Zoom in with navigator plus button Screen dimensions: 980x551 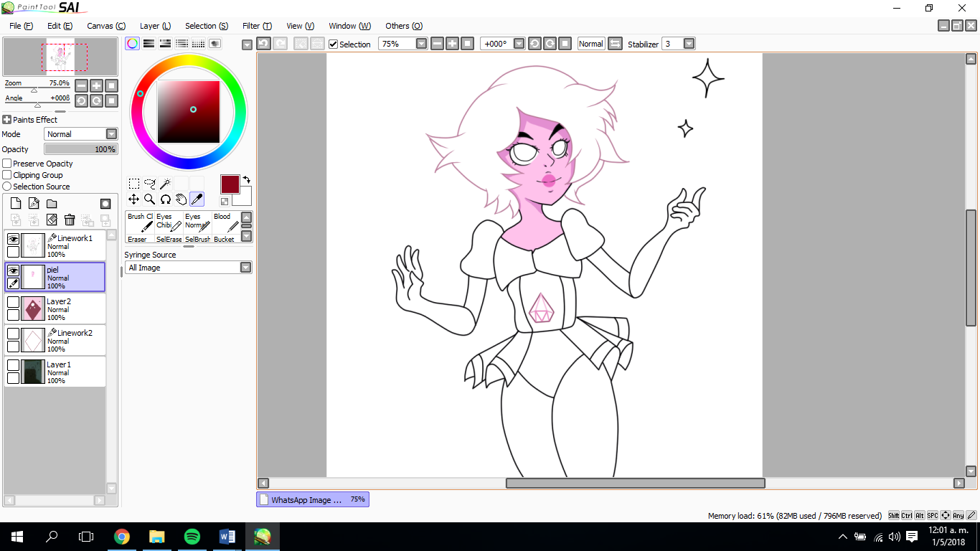96,85
